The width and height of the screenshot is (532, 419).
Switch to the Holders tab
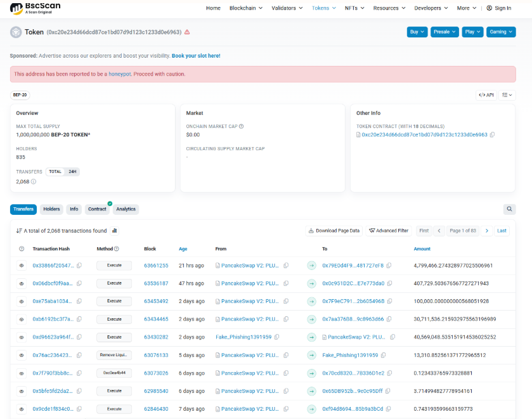click(x=51, y=209)
